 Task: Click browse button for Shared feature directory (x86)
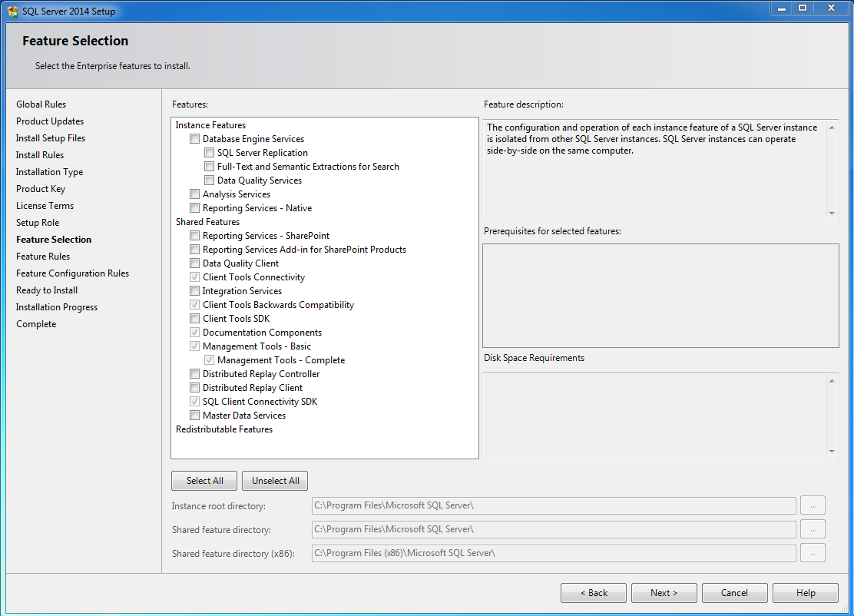click(813, 553)
